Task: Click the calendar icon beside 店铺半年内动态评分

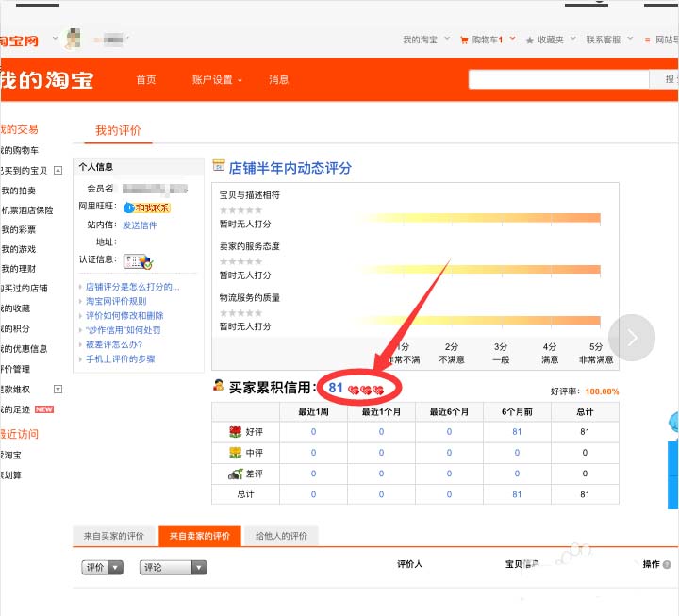Action: [x=218, y=165]
